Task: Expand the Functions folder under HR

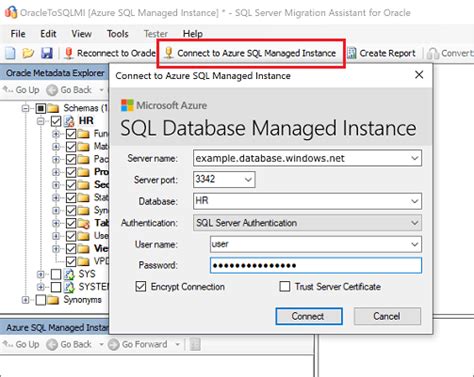Action: (56, 134)
